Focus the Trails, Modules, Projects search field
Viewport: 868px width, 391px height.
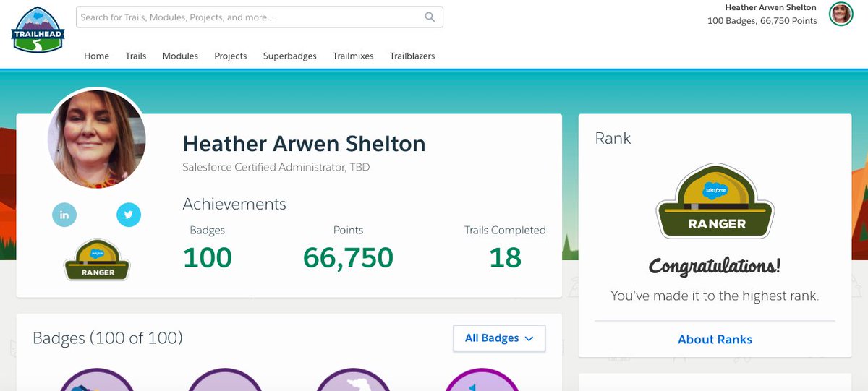pos(259,17)
